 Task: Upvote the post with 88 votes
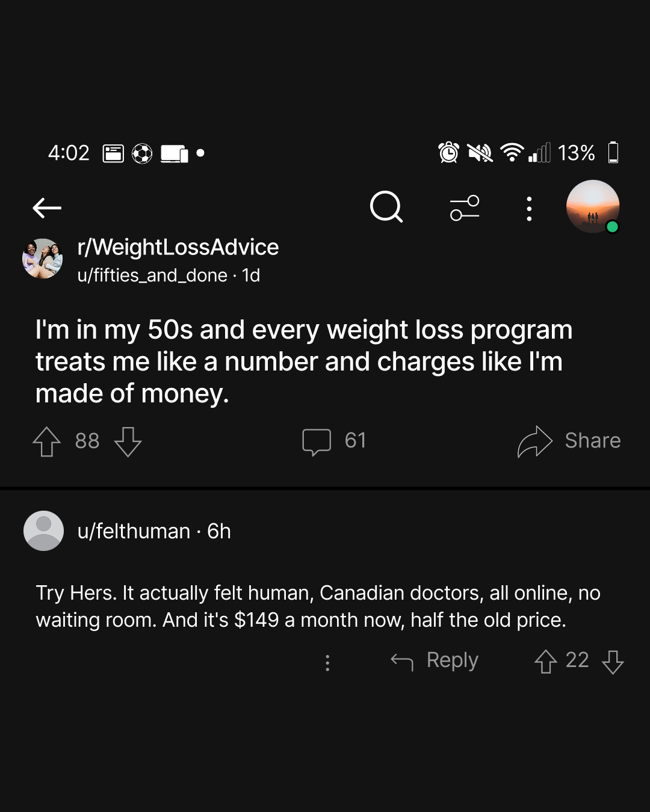tap(46, 441)
